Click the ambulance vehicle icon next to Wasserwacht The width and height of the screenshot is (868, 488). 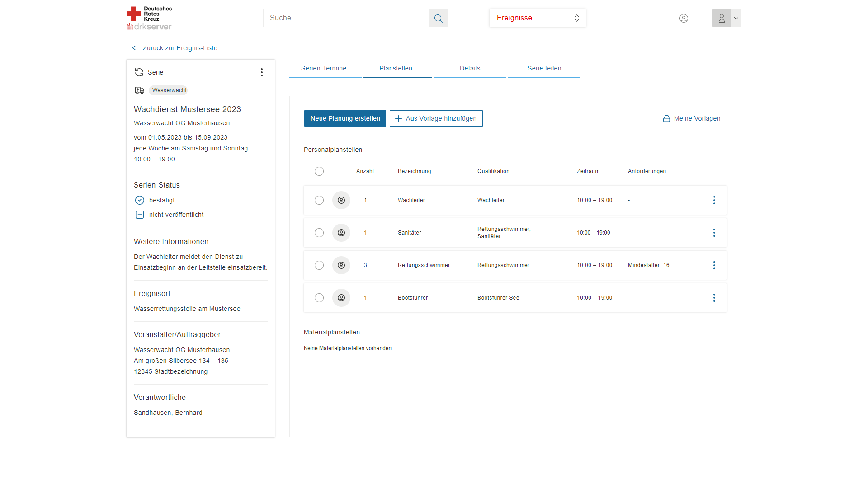click(x=140, y=90)
